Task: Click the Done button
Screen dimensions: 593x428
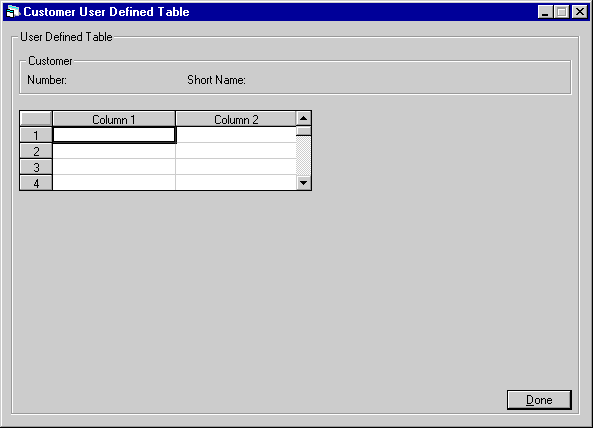Action: (539, 400)
